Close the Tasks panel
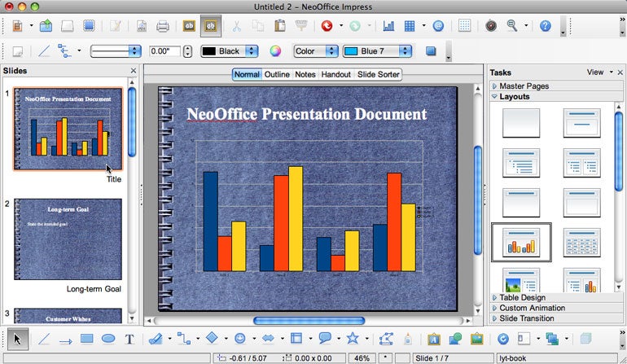This screenshot has width=627, height=364. tap(620, 72)
